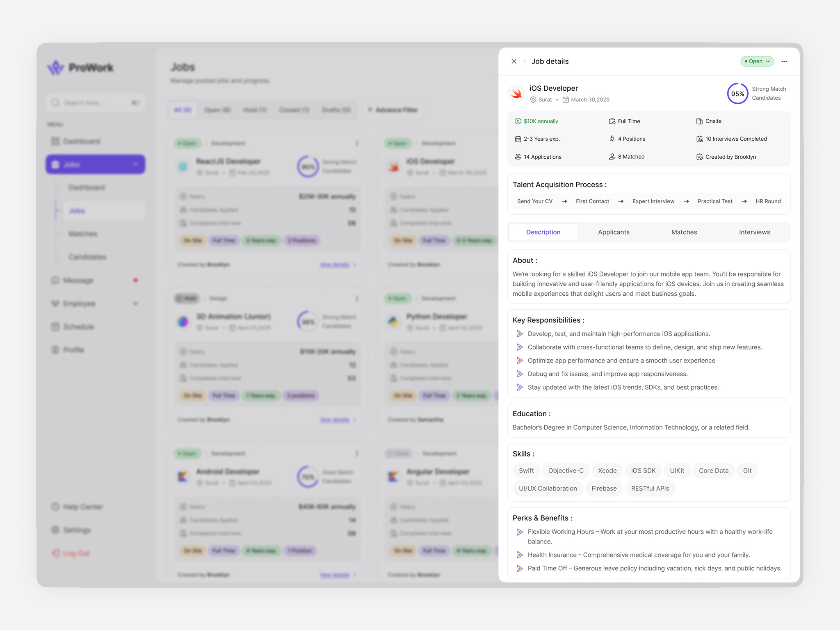Viewport: 840px width, 630px height.
Task: Switch to the Applicants tab
Action: click(614, 232)
